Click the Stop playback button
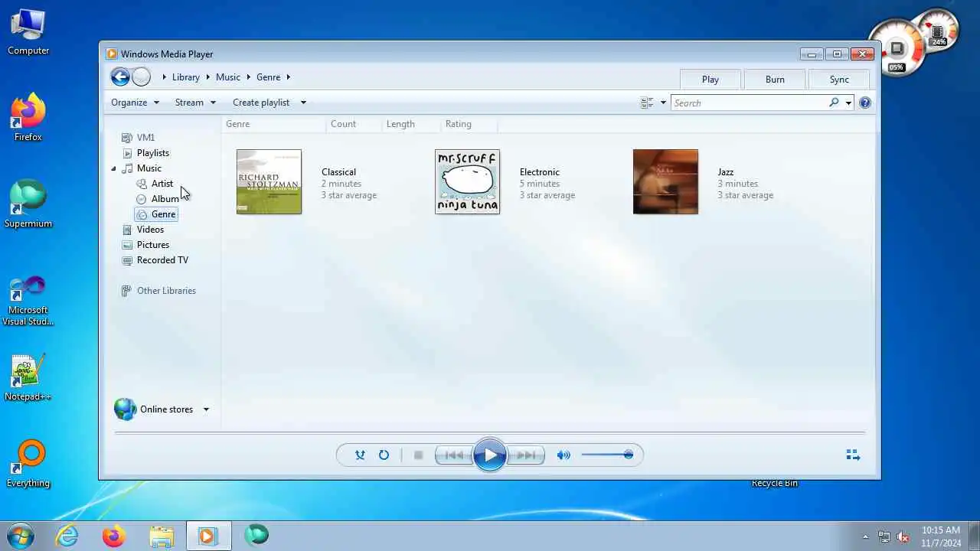Viewport: 980px width, 551px height. [x=418, y=455]
